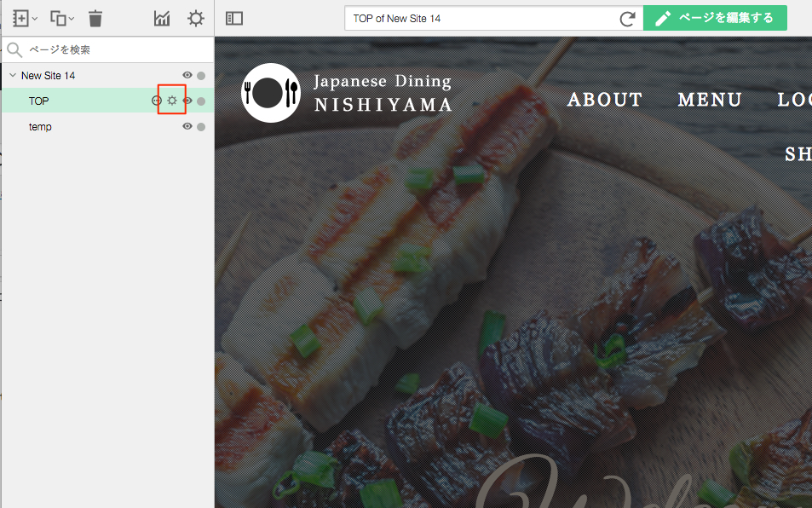Image resolution: width=812 pixels, height=508 pixels.
Task: Select the TOP page row
Action: pos(108,101)
